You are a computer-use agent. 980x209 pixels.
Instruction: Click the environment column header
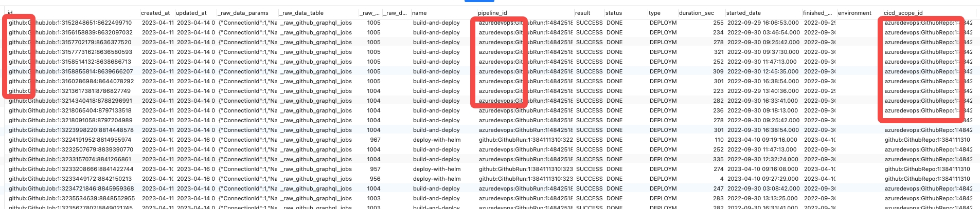(x=854, y=13)
